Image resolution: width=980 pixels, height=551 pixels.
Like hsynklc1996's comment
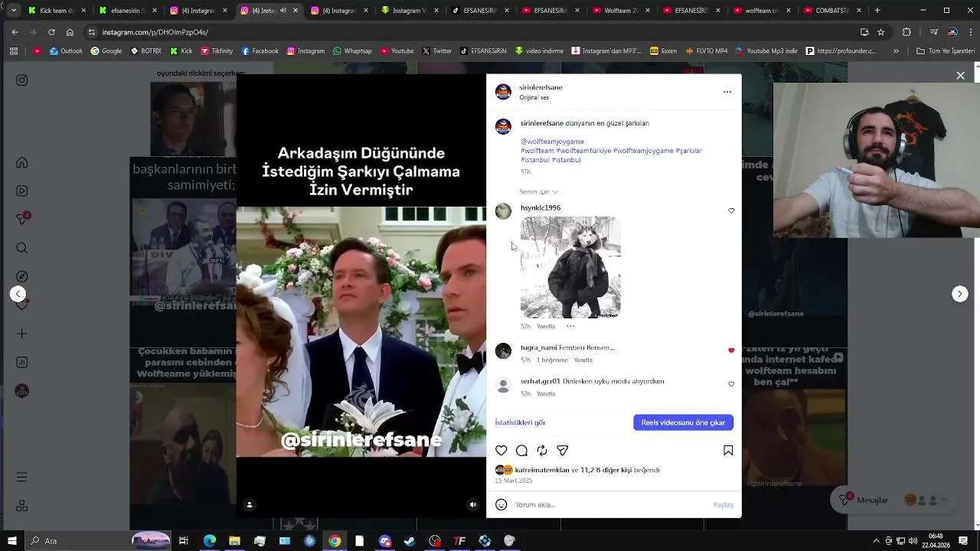(x=731, y=210)
